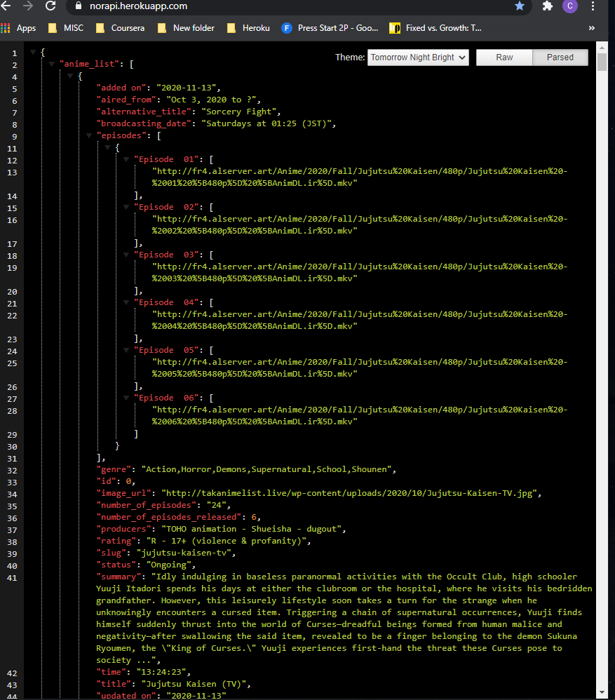Open the Coursera bookmarks folder

pyautogui.click(x=121, y=28)
